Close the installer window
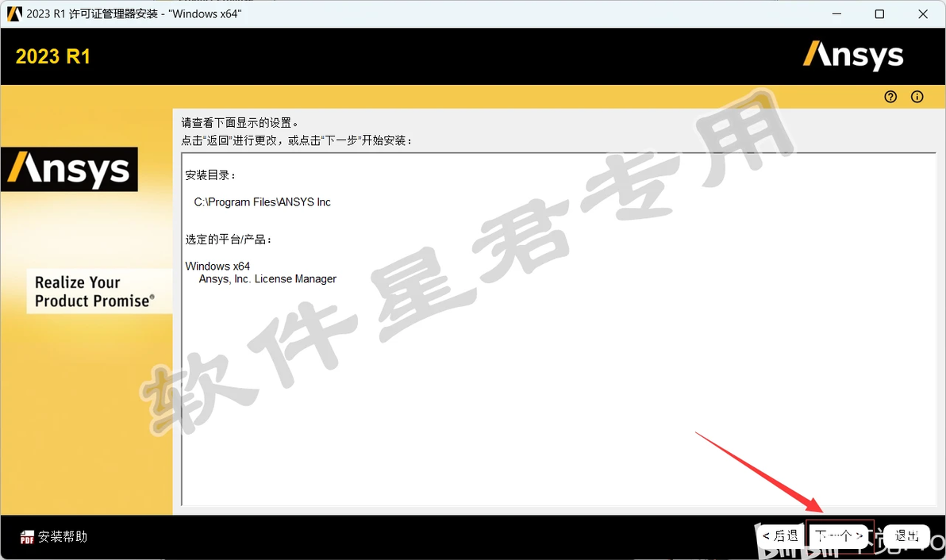The width and height of the screenshot is (946, 560). (922, 13)
